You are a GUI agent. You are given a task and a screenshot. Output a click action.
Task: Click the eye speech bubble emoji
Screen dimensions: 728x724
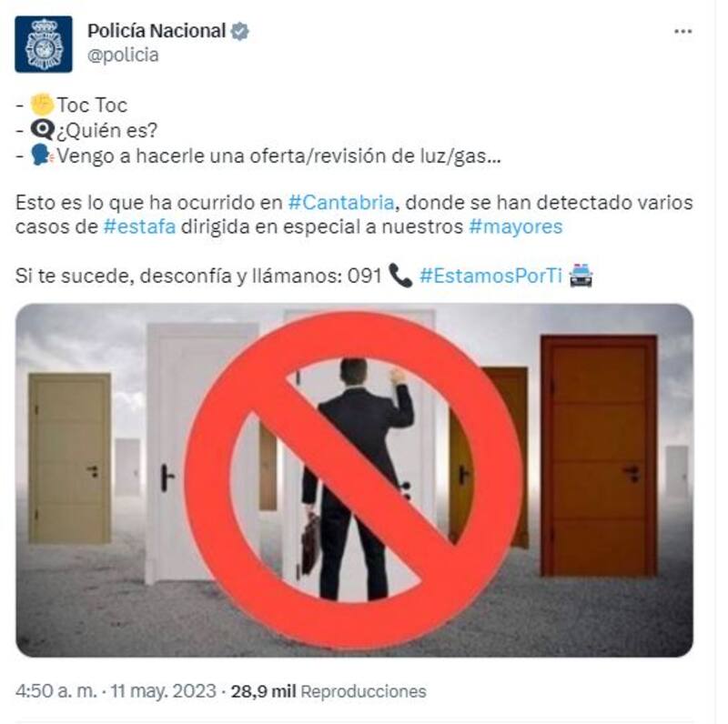point(42,130)
